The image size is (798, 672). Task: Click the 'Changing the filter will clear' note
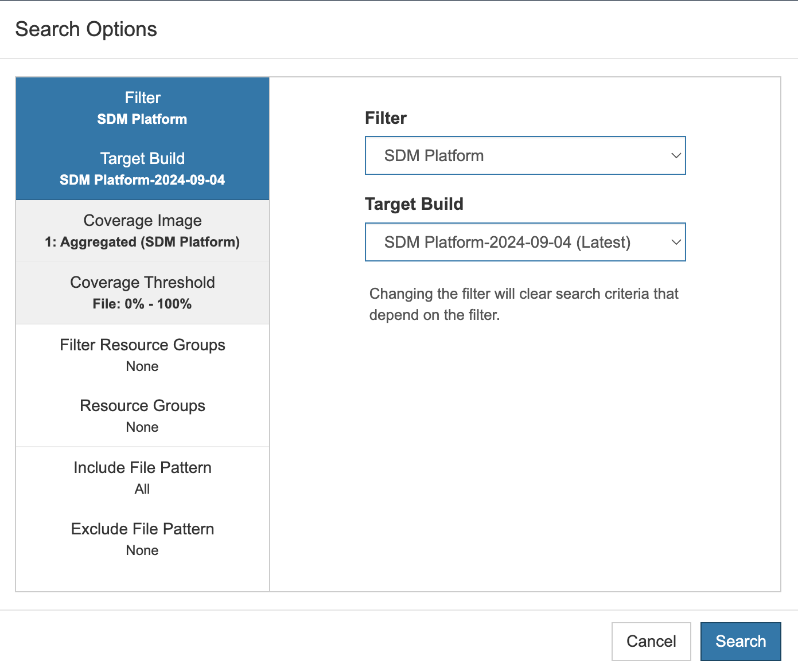coord(524,304)
